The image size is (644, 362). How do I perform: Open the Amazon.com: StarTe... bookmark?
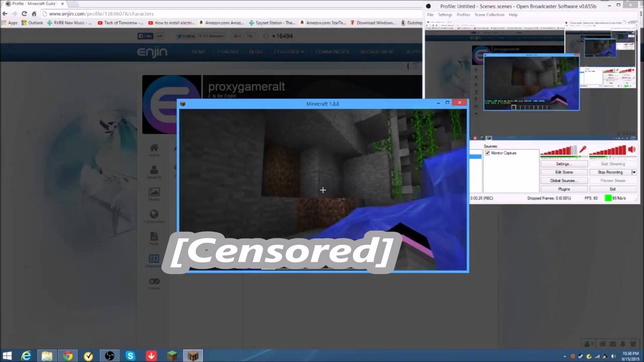(x=323, y=23)
